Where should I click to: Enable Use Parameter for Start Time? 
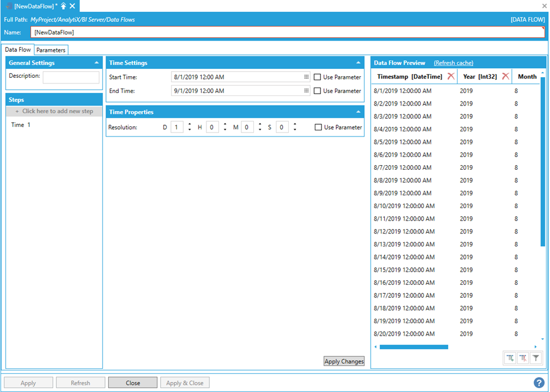tap(318, 77)
